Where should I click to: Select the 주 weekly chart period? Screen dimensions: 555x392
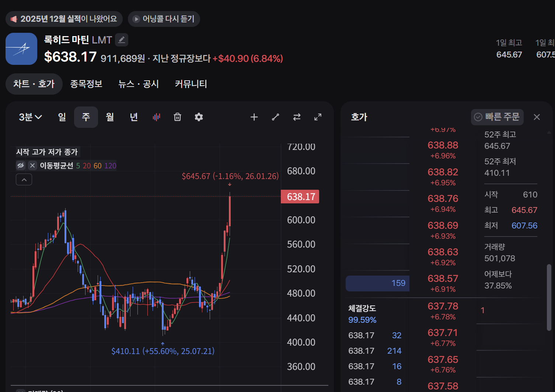[86, 117]
